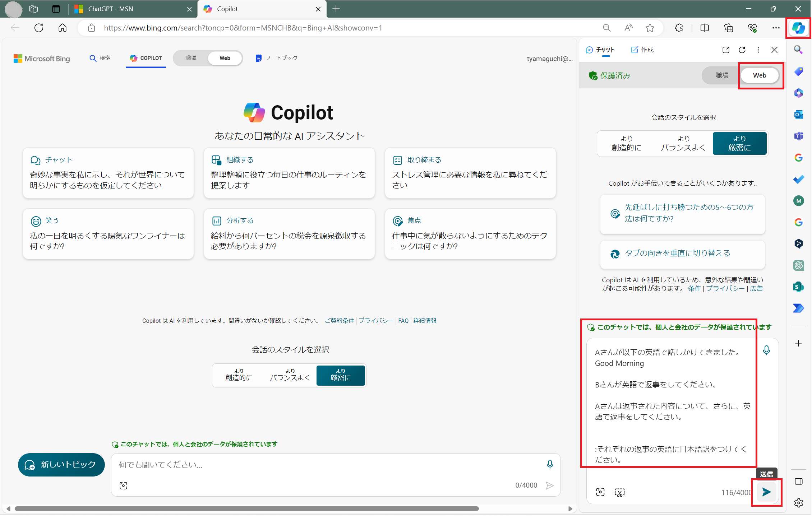Open the ChatGPT icon in the sidebar
812x516 pixels.
(798, 265)
